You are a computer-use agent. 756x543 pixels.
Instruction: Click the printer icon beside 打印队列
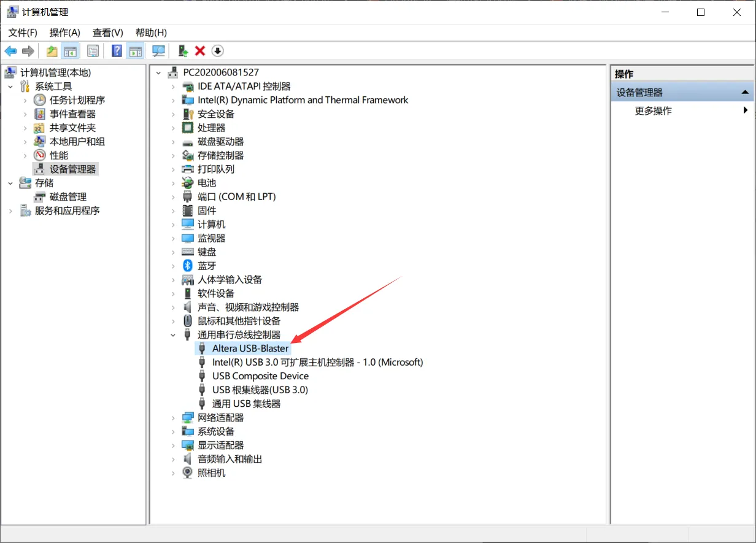pos(188,169)
